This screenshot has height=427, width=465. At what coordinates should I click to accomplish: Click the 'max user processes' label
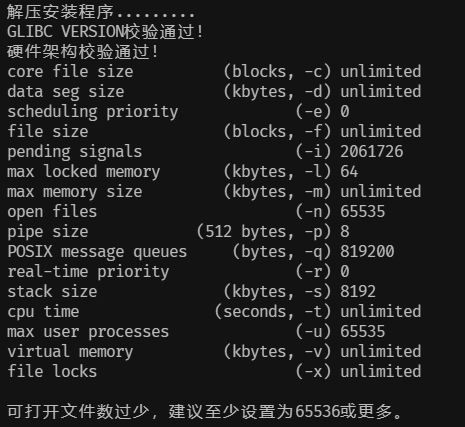point(88,332)
